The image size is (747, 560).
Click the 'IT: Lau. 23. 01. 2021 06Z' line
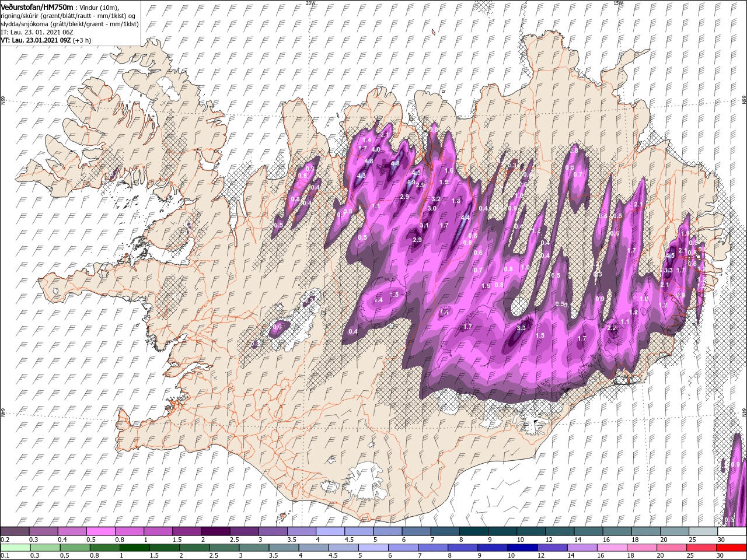pyautogui.click(x=37, y=32)
